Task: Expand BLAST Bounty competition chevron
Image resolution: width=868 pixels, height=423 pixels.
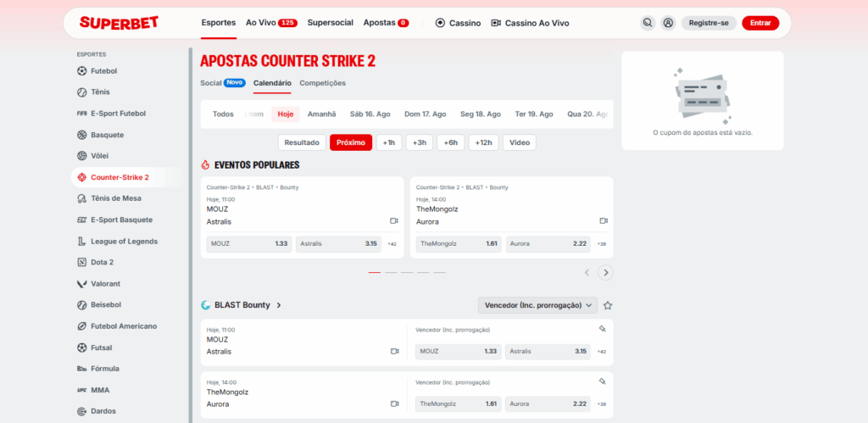Action: click(279, 305)
